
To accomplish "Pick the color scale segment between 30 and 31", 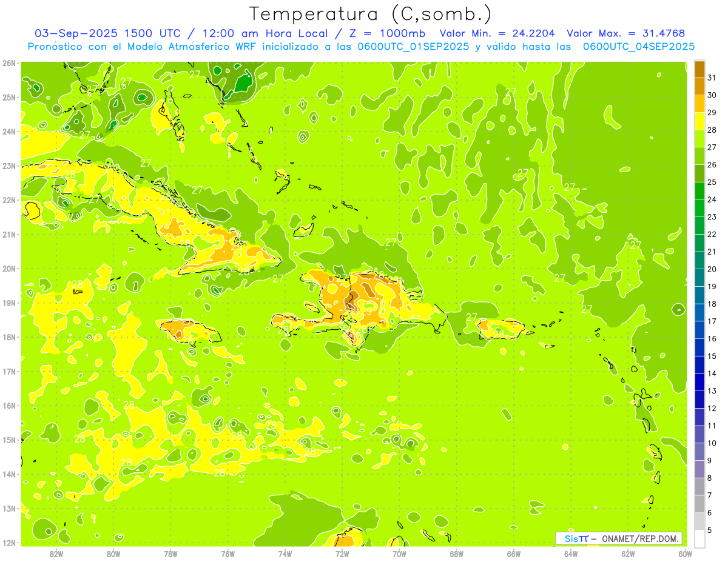I will click(699, 86).
